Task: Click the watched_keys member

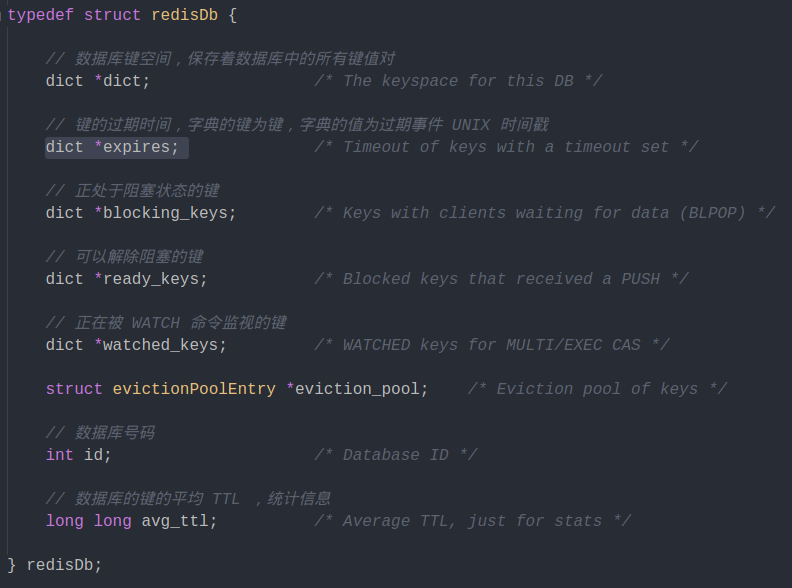Action: pyautogui.click(x=161, y=345)
